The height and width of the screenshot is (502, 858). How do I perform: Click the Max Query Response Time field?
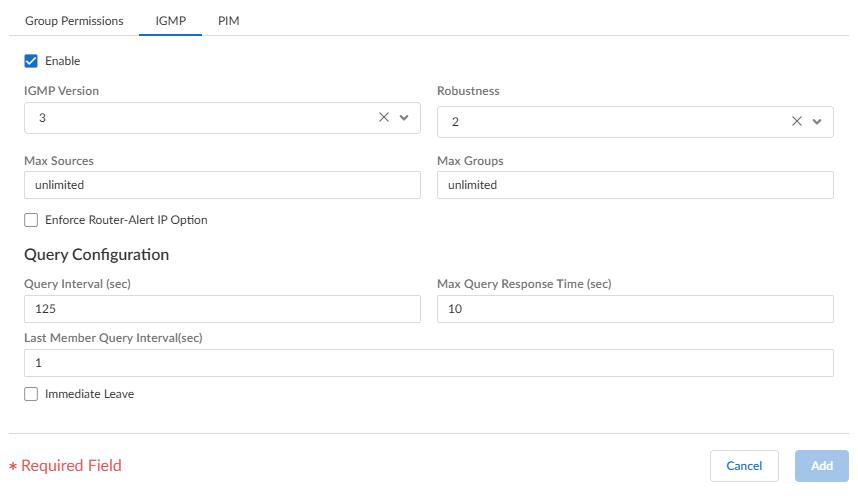tap(635, 309)
